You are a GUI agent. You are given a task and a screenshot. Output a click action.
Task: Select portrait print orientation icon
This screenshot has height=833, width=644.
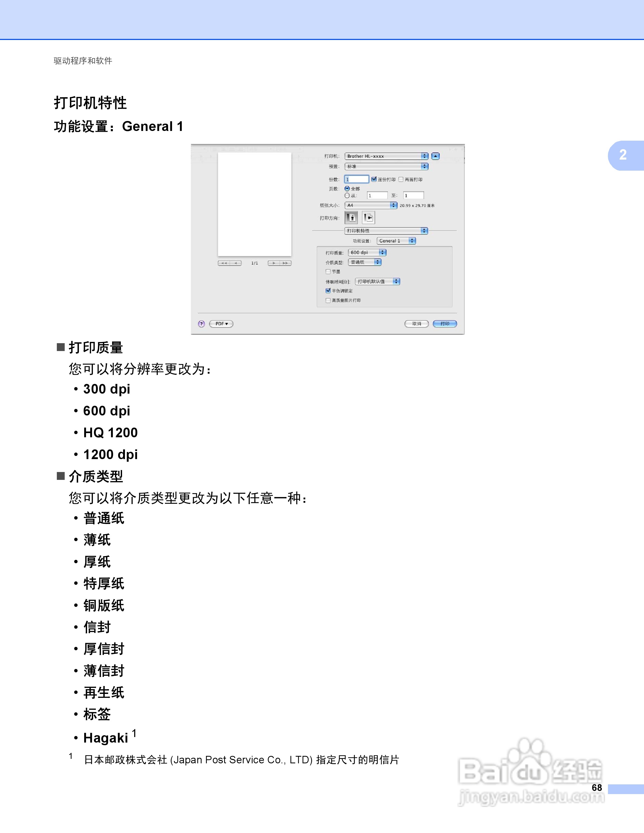(351, 218)
